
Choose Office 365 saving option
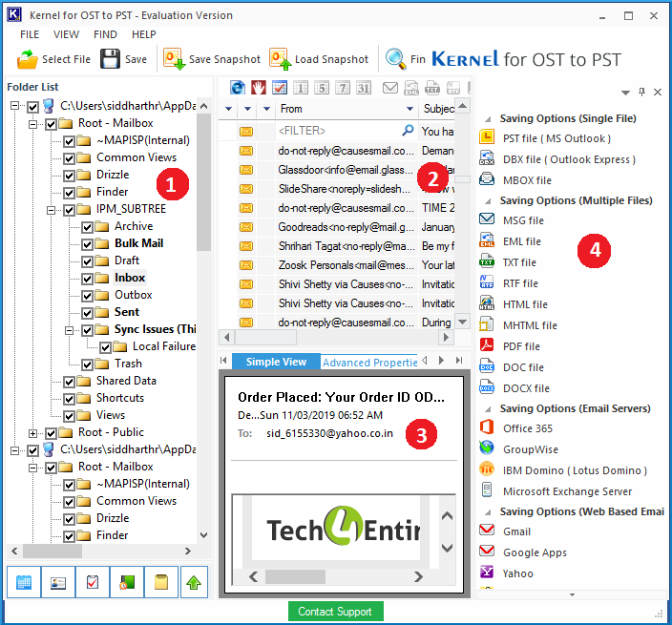click(528, 428)
